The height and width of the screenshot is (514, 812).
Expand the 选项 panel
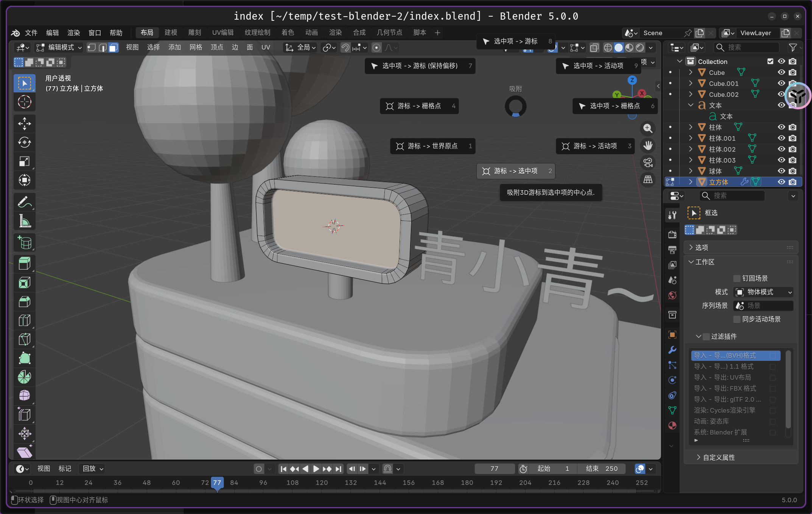tap(701, 247)
